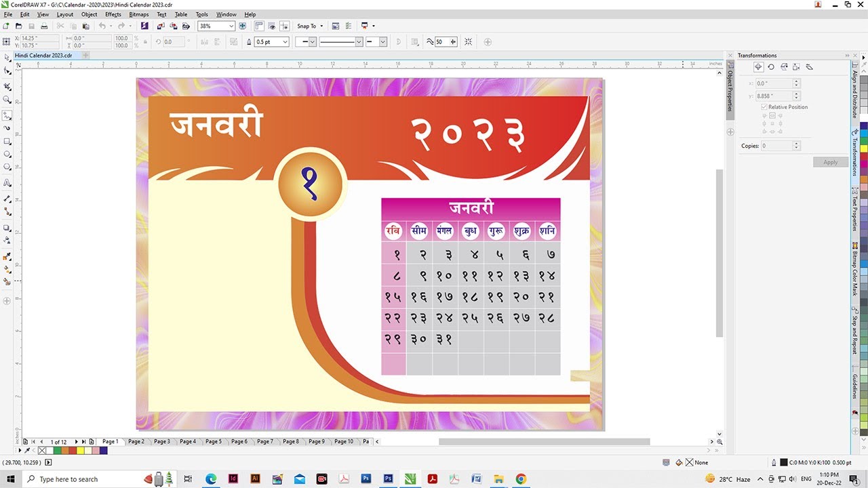Select the Zoom tool in toolbox
Image resolution: width=868 pixels, height=488 pixels.
pyautogui.click(x=7, y=100)
